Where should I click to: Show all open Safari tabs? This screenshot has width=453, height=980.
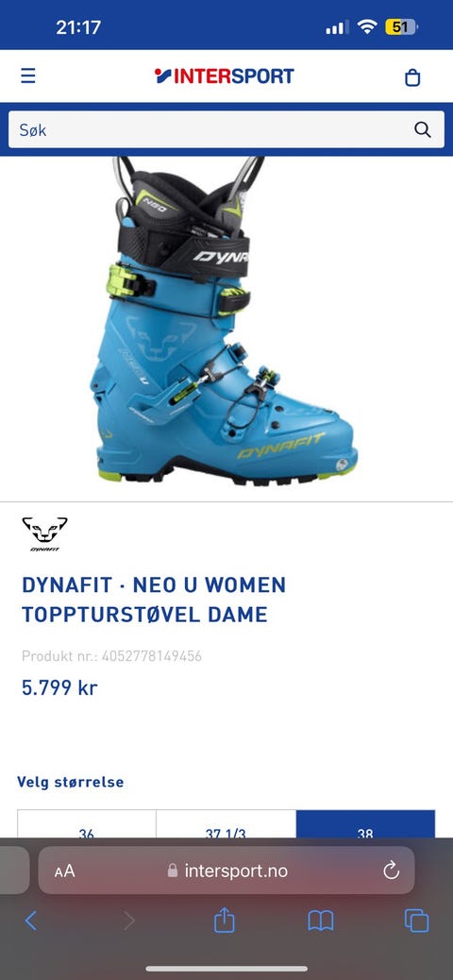(x=416, y=921)
